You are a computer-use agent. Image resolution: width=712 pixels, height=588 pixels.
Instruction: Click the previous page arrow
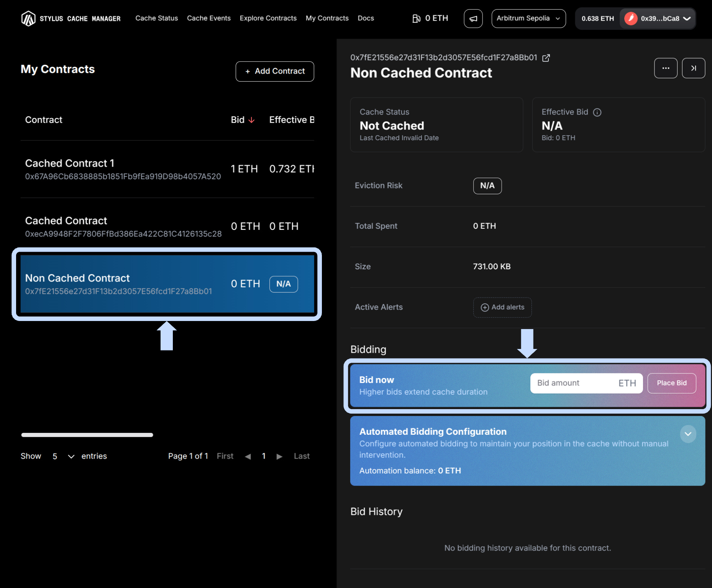pyautogui.click(x=248, y=456)
